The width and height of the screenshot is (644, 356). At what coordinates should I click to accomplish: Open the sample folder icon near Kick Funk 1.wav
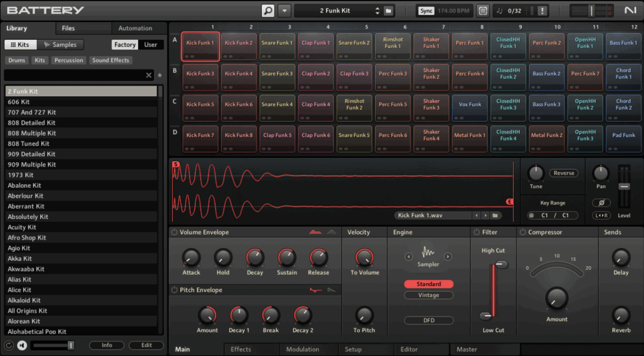point(495,215)
